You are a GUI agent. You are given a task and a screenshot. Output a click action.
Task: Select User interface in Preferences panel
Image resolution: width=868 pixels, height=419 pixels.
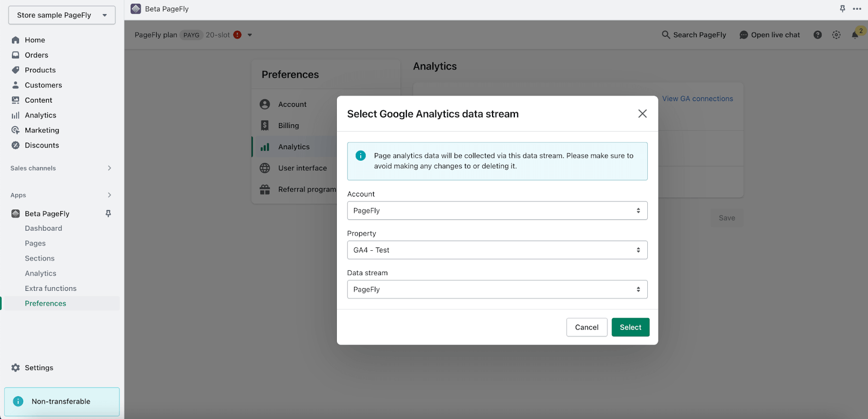click(302, 168)
